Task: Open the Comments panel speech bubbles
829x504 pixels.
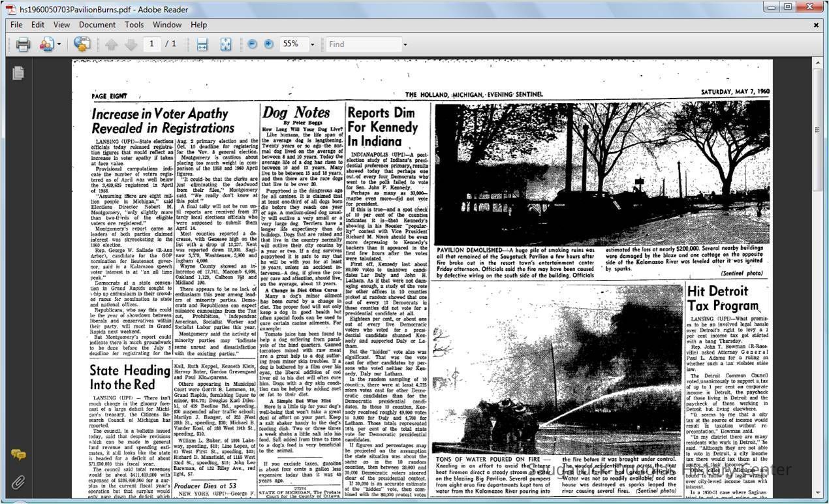Action: pyautogui.click(x=18, y=455)
